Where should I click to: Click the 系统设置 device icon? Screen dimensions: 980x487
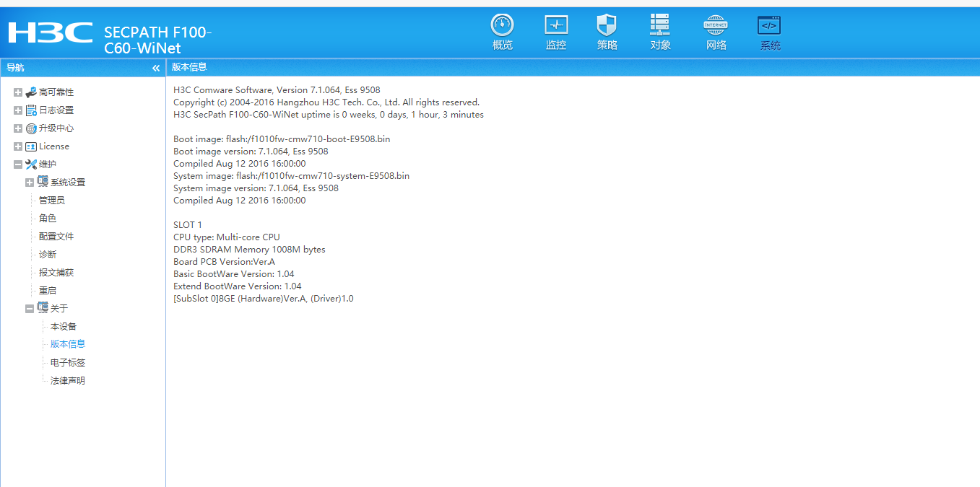[x=43, y=182]
